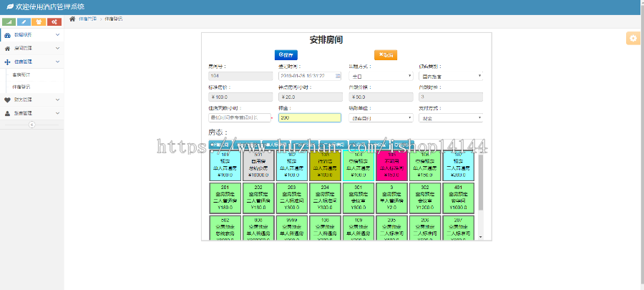
Task: Select room 205 card
Action: coord(391,228)
